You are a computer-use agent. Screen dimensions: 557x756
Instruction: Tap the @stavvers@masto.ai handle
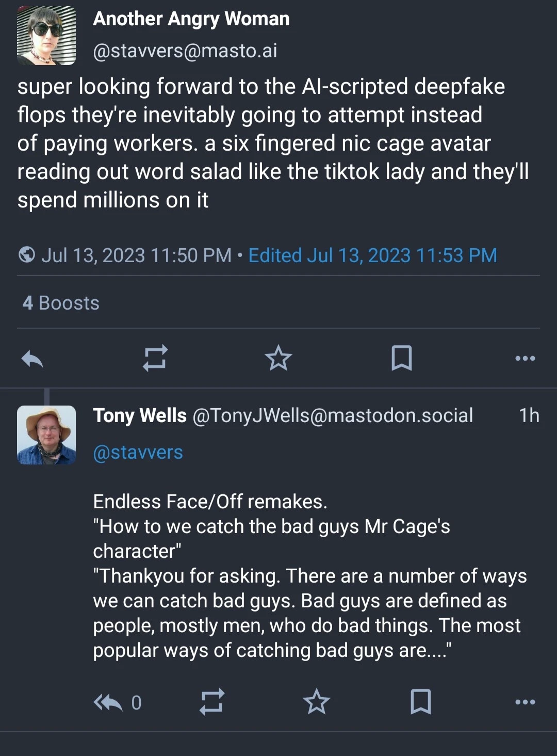pos(185,51)
